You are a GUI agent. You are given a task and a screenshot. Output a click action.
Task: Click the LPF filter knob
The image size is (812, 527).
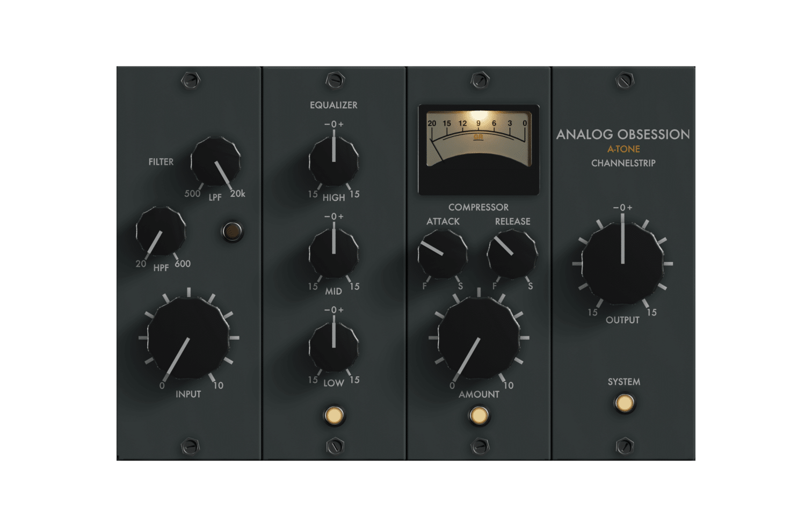pos(216,162)
